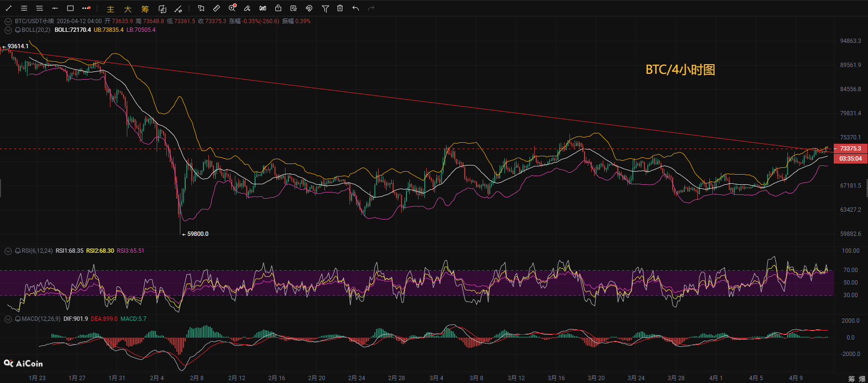Open the ruler measurement tool
The height and width of the screenshot is (383, 868).
click(x=217, y=8)
